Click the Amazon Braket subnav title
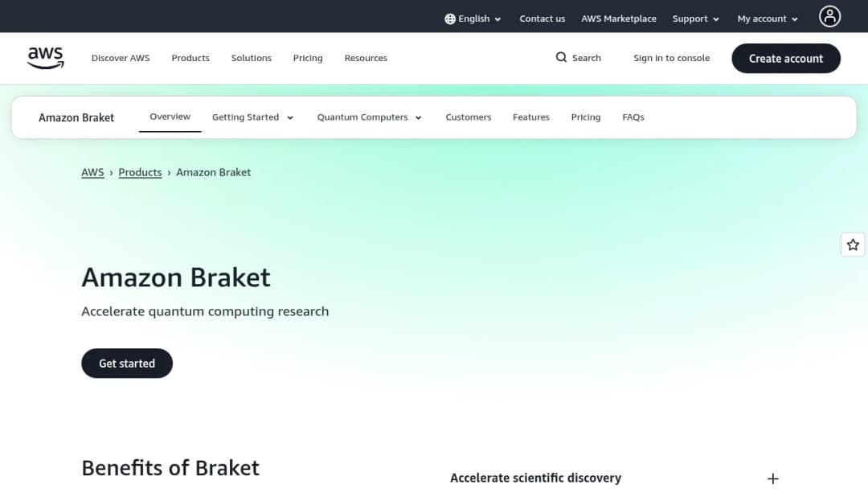Screen dimensions: 868x489 pyautogui.click(x=76, y=117)
